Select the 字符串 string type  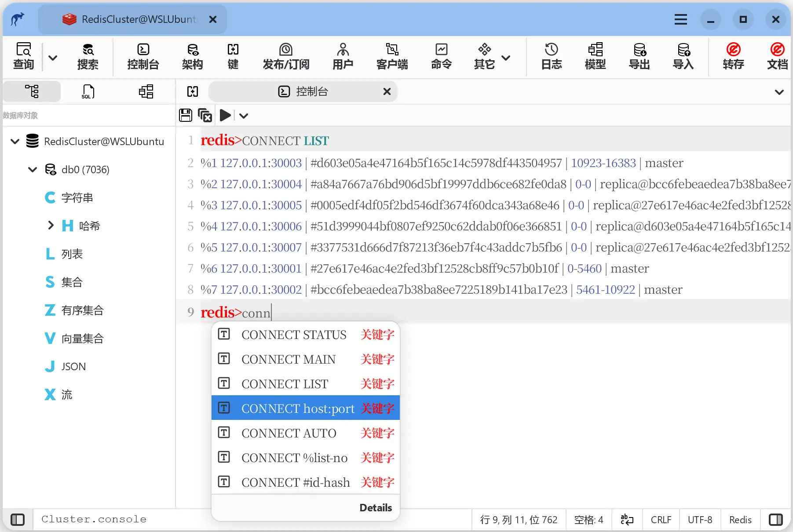tap(69, 198)
